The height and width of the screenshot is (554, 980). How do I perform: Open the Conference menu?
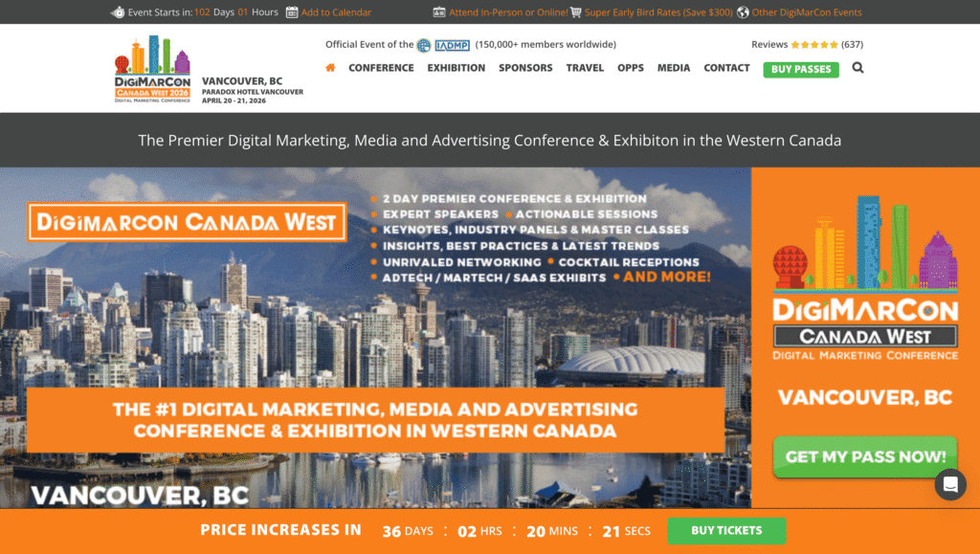pos(381,68)
